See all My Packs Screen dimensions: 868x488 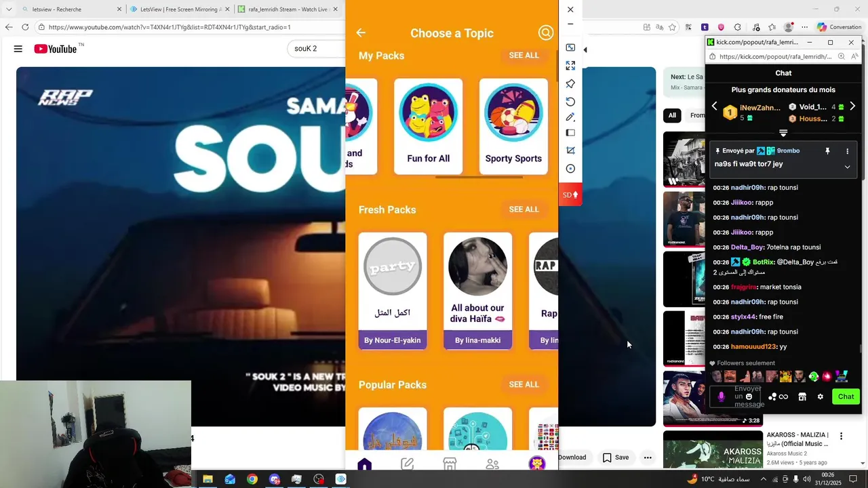(x=524, y=55)
